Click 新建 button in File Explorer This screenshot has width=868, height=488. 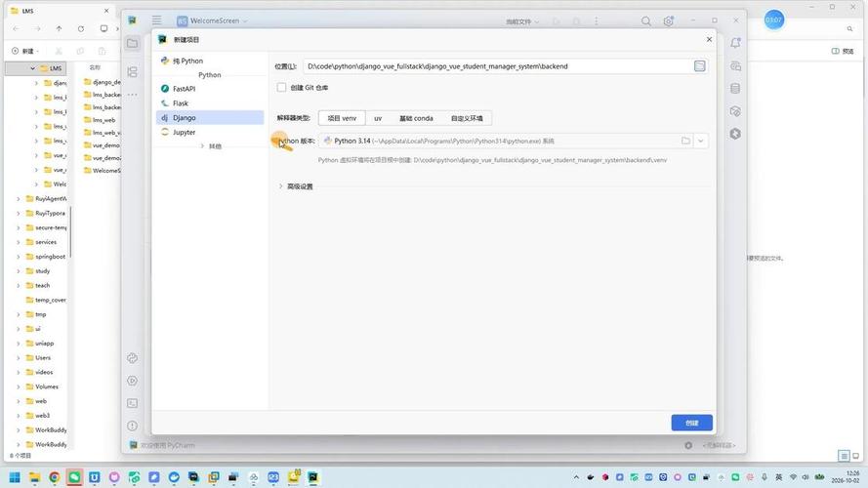coord(25,51)
